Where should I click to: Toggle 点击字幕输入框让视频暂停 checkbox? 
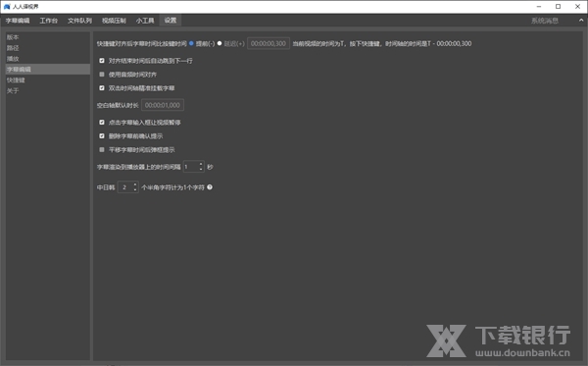tap(102, 122)
